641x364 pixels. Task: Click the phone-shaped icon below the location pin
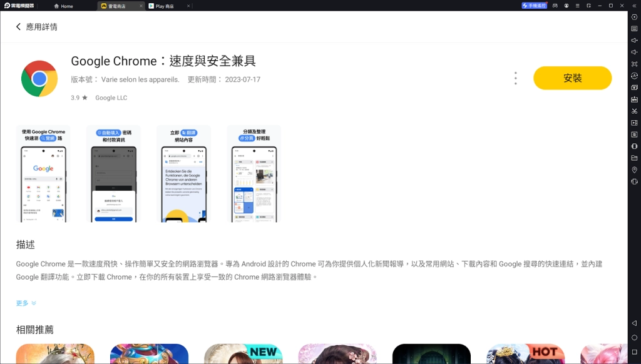pyautogui.click(x=635, y=181)
